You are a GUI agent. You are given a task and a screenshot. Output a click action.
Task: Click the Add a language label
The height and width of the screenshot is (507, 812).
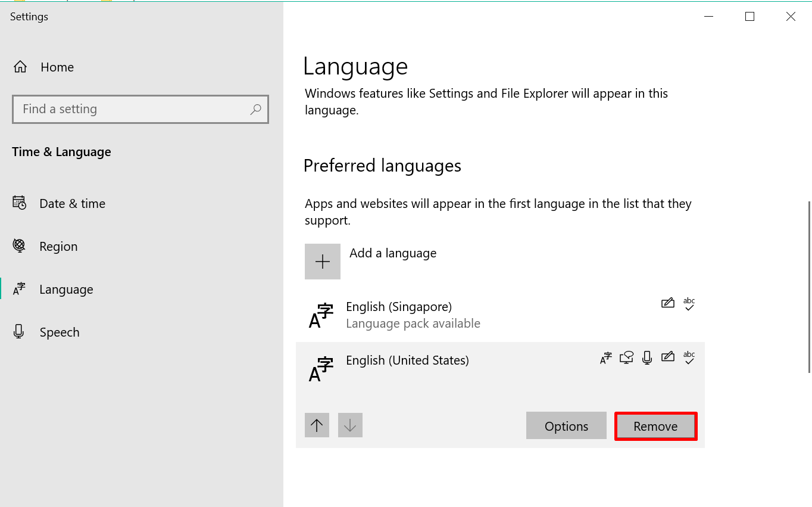393,253
